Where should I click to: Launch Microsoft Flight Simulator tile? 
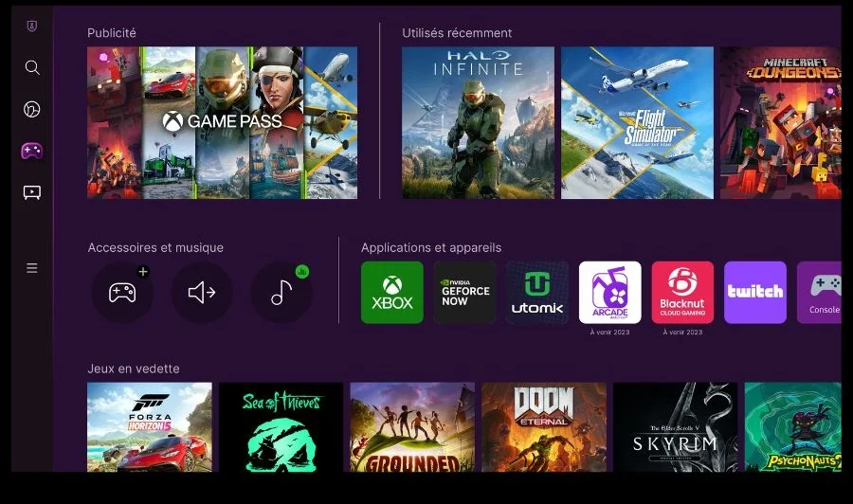click(x=637, y=122)
